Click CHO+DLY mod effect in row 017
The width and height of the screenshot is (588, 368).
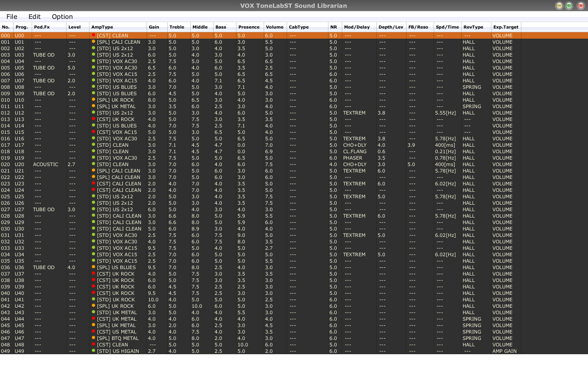[355, 145]
